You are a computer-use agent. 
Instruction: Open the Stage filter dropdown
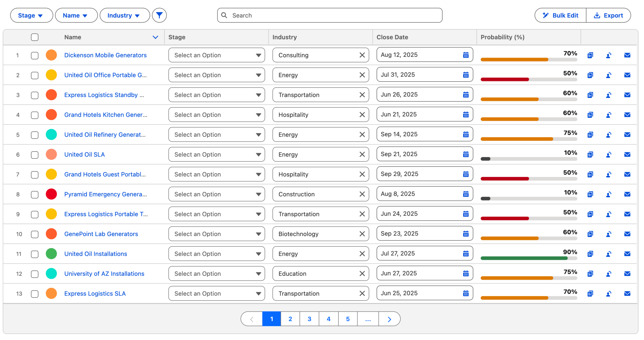[31, 15]
